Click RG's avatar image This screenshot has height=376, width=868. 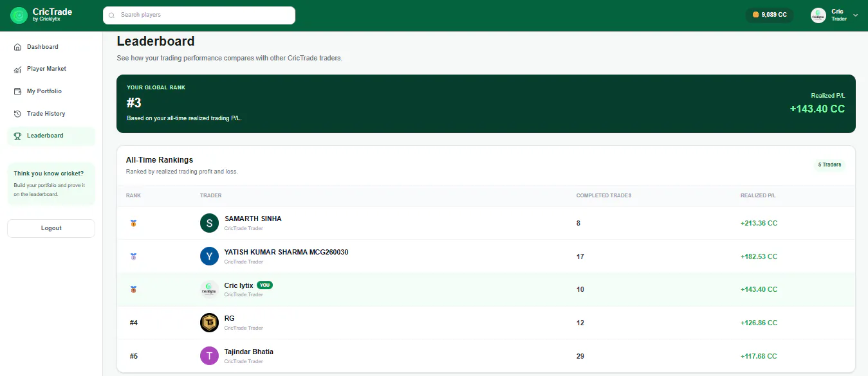coord(210,323)
